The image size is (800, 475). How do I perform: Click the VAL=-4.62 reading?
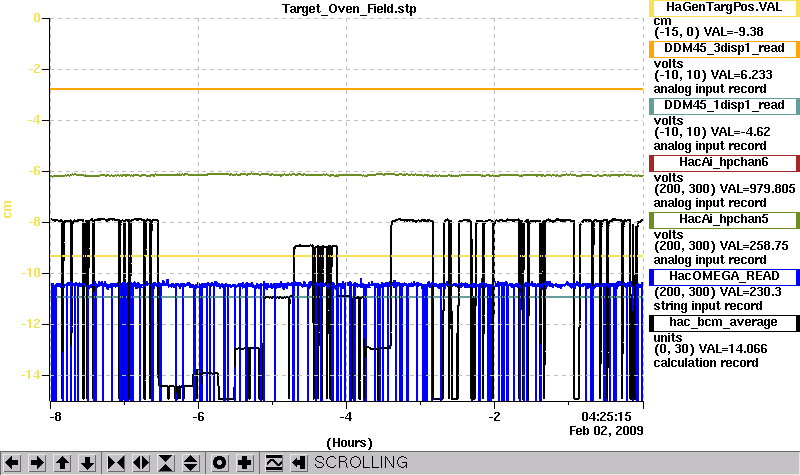point(740,132)
